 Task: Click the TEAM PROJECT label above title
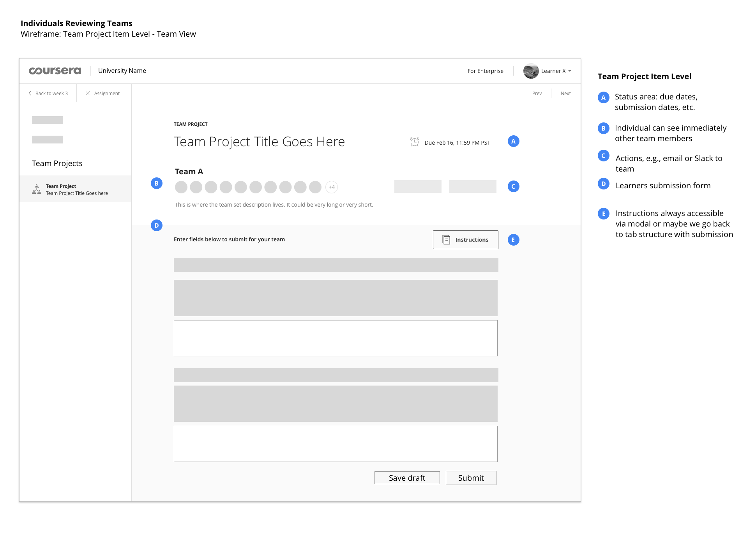point(190,124)
